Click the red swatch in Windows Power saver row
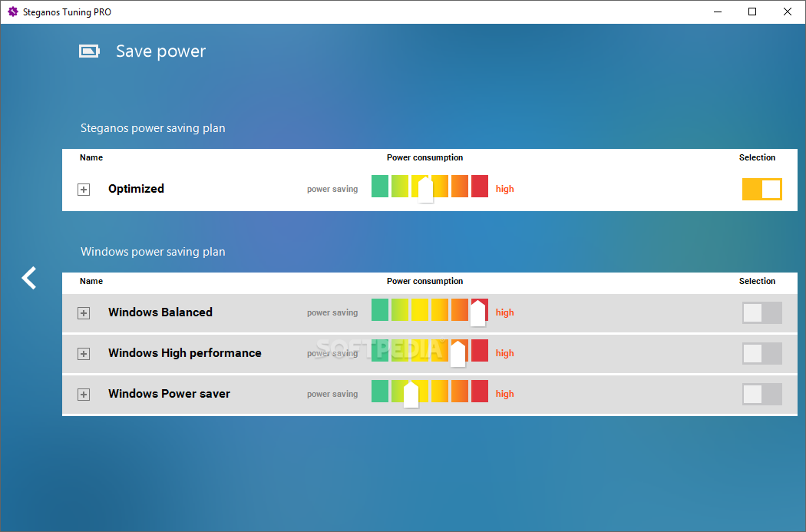 point(480,392)
